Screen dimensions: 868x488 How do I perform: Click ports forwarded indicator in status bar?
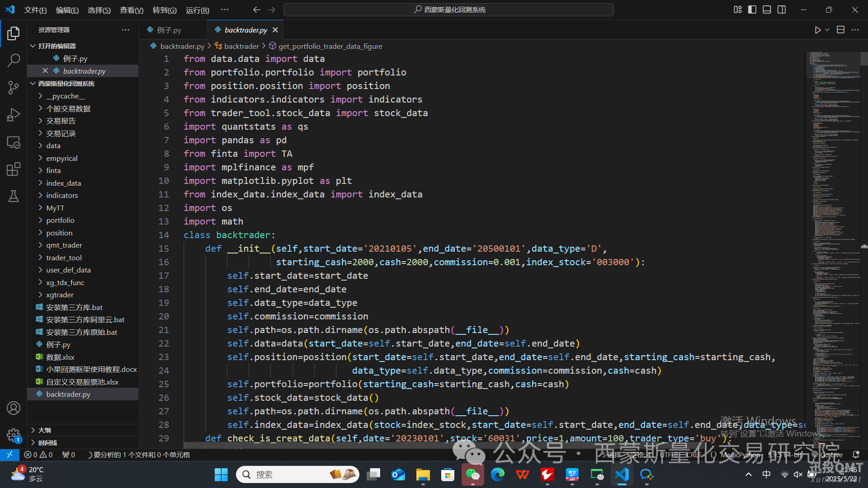(x=69, y=455)
